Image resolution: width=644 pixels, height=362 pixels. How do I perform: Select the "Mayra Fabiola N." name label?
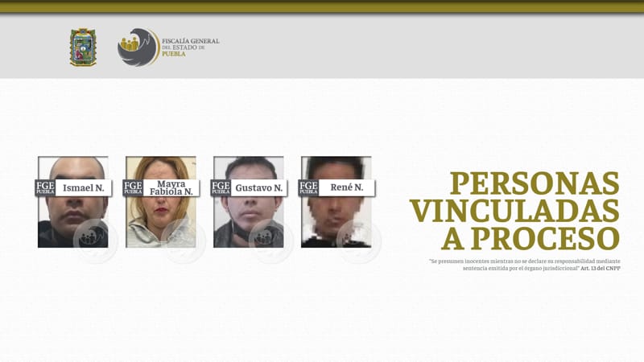pyautogui.click(x=171, y=188)
